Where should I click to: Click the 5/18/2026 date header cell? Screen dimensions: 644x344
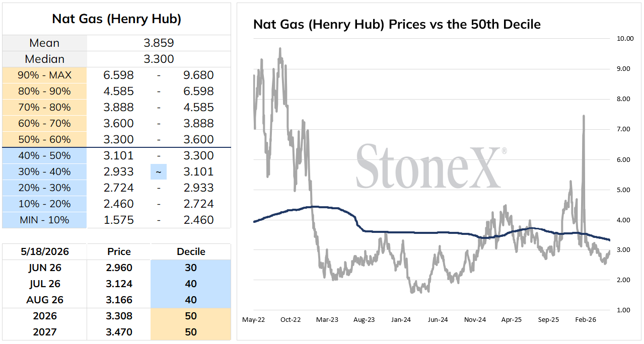click(45, 251)
